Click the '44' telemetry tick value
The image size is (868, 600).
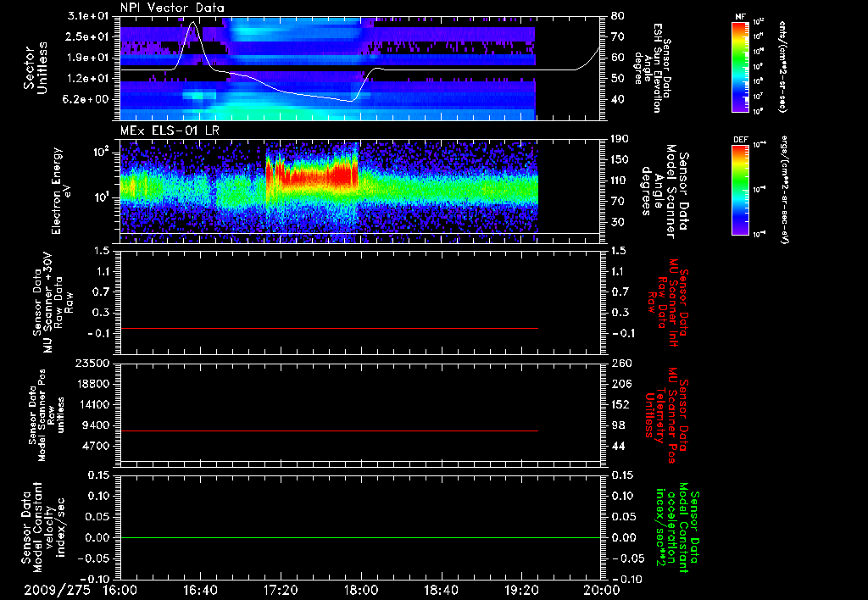point(618,446)
